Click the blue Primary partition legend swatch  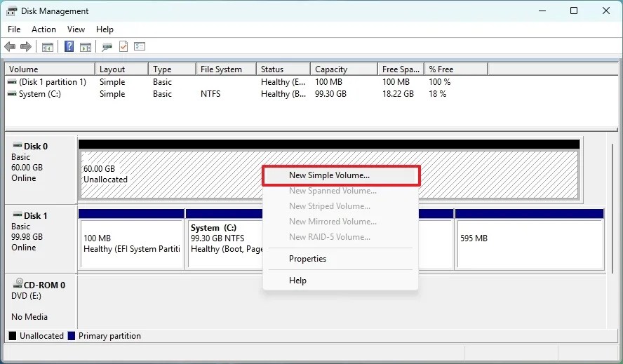72,336
